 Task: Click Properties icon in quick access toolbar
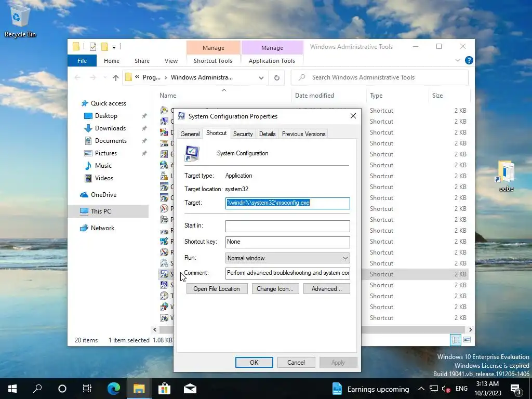[x=92, y=47]
